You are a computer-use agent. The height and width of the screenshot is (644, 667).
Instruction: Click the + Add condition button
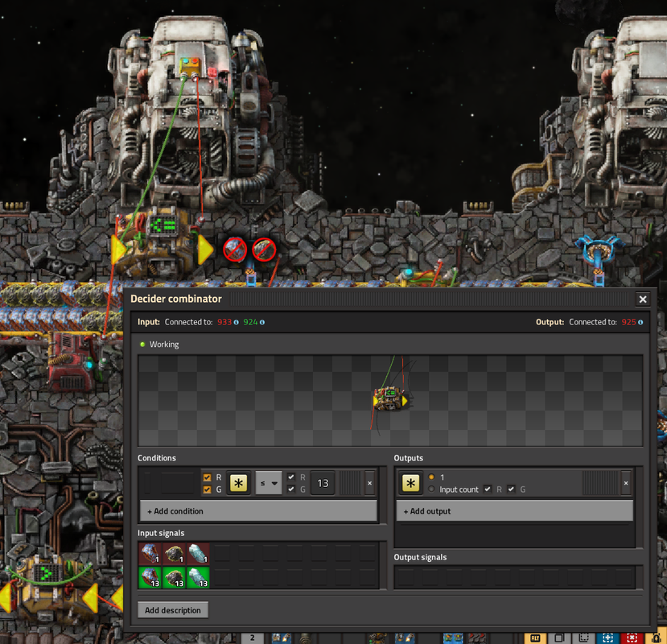coord(258,511)
